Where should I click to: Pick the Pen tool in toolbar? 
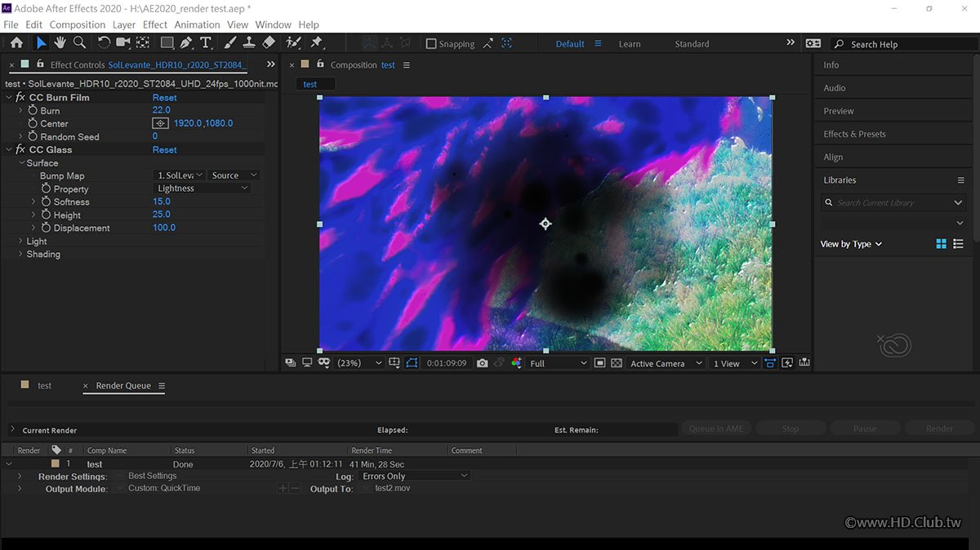pos(186,43)
